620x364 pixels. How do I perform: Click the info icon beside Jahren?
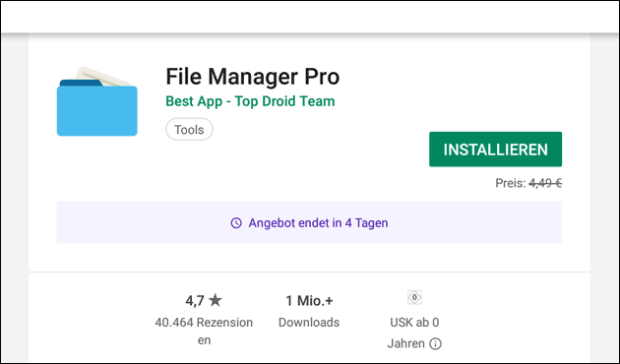coord(435,344)
